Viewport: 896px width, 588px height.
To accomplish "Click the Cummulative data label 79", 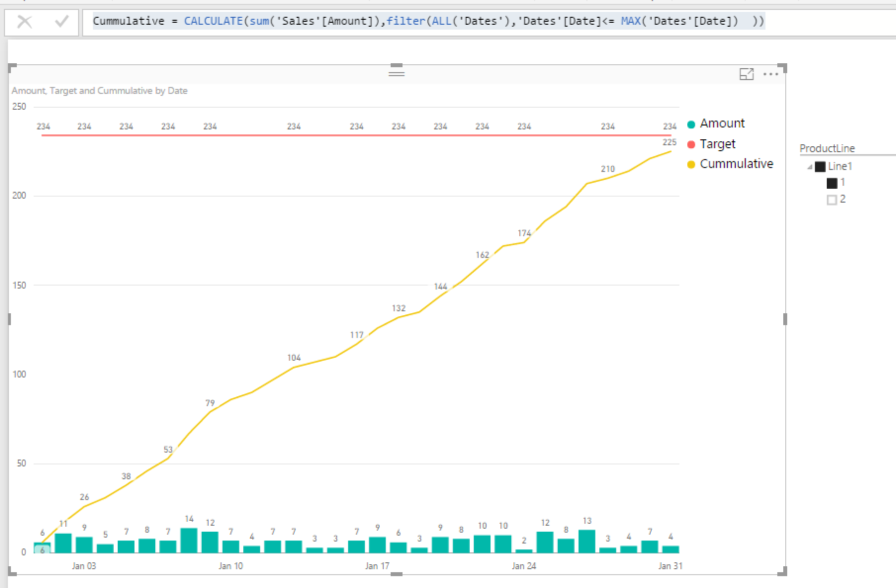I will point(210,403).
